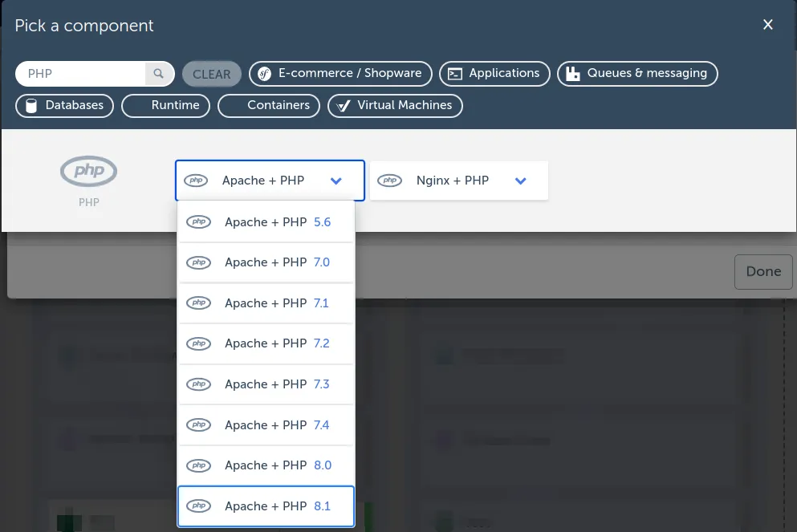Enable the Applications filter chip

point(494,73)
